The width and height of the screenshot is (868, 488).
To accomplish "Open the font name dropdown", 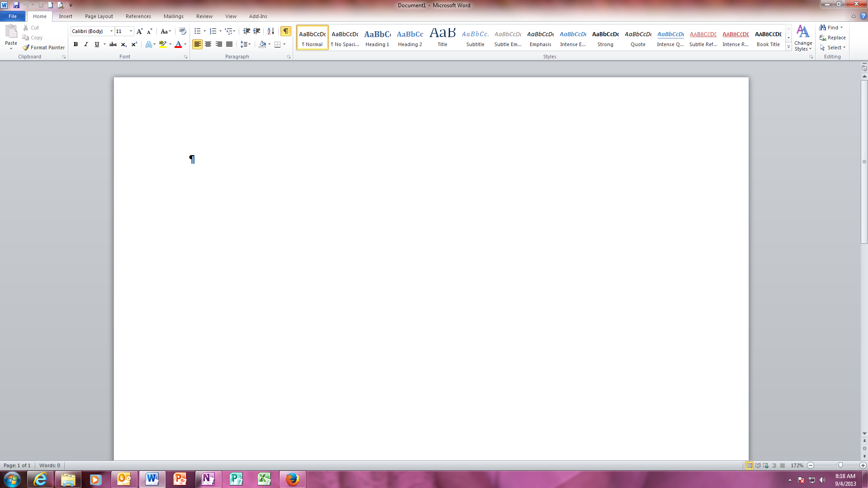I will tap(111, 31).
